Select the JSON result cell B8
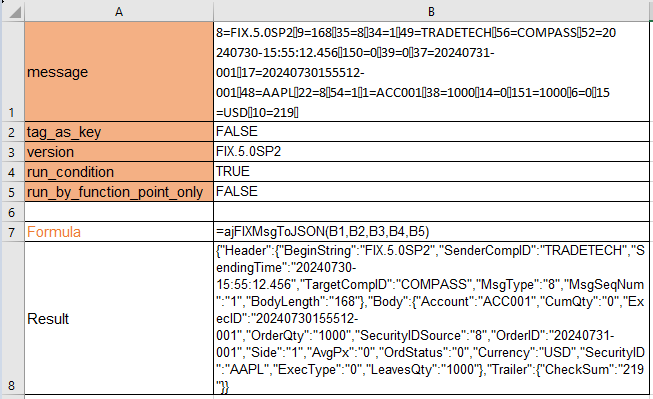 point(431,318)
